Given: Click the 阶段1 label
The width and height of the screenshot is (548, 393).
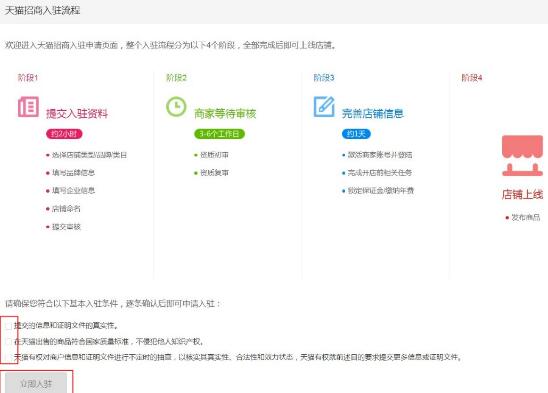Looking at the screenshot, I should click(x=28, y=78).
